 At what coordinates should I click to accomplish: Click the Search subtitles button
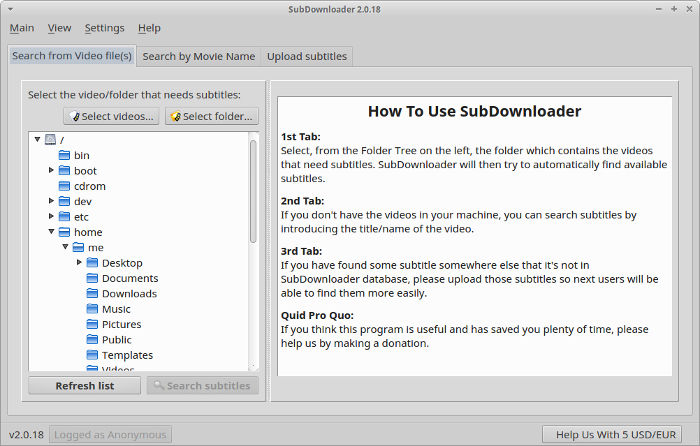click(x=203, y=386)
